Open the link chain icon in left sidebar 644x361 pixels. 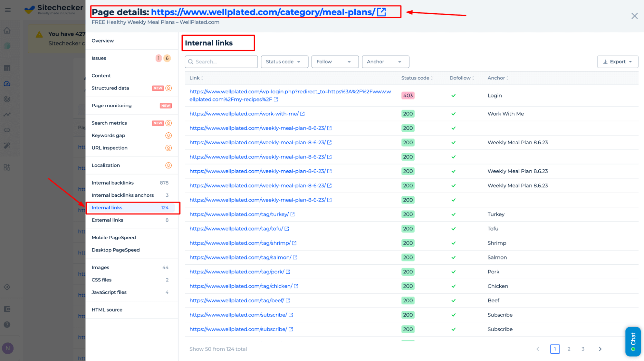point(7,130)
